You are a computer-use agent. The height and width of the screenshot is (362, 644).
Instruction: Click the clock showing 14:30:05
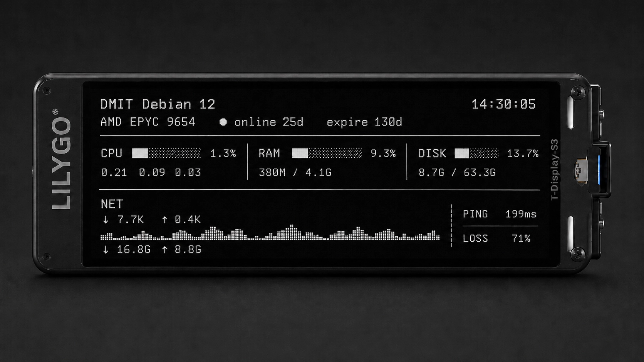click(x=504, y=104)
